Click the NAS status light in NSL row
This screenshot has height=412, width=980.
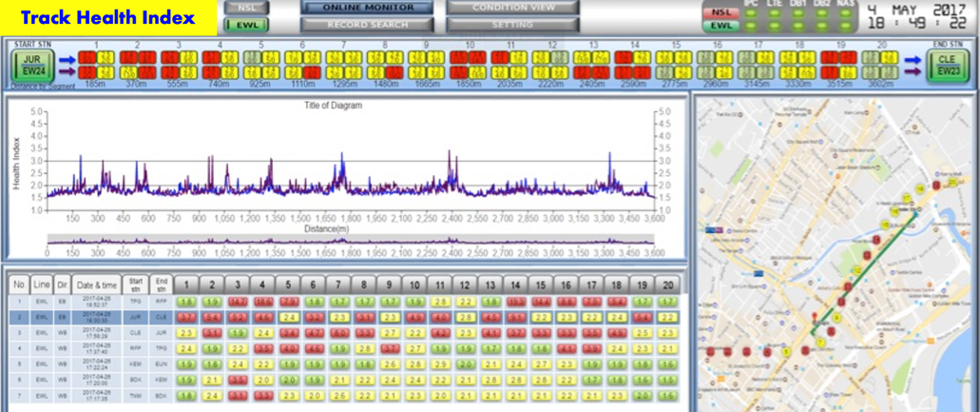click(846, 12)
